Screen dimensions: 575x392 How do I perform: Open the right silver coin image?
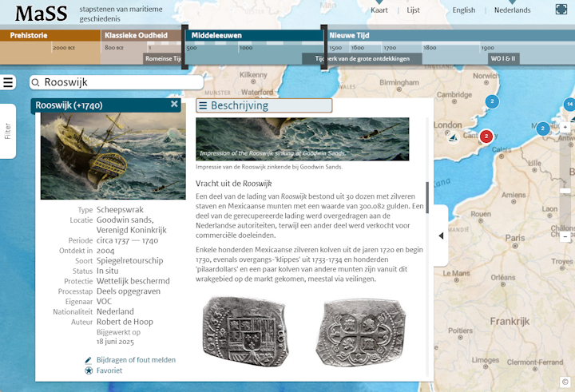click(362, 332)
